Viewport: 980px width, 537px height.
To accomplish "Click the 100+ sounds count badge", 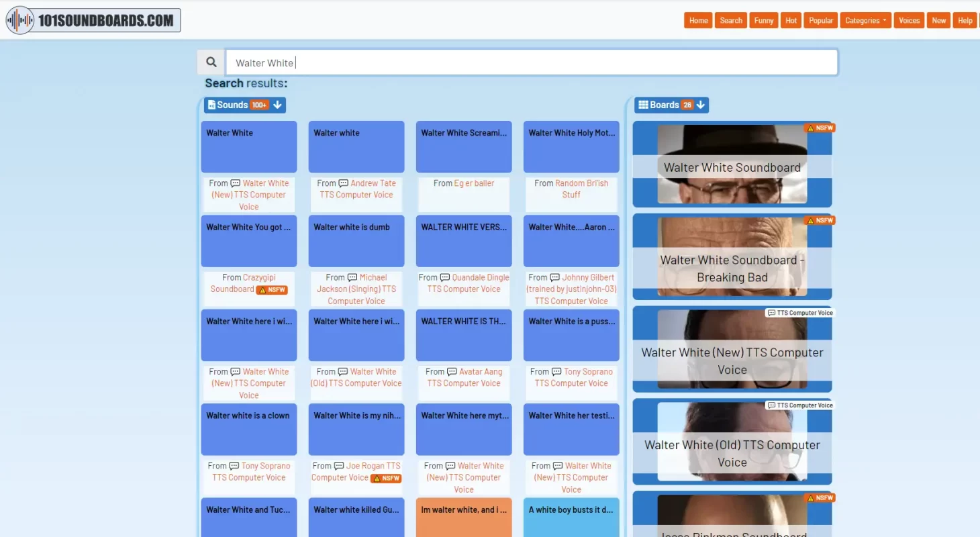I will coord(260,105).
